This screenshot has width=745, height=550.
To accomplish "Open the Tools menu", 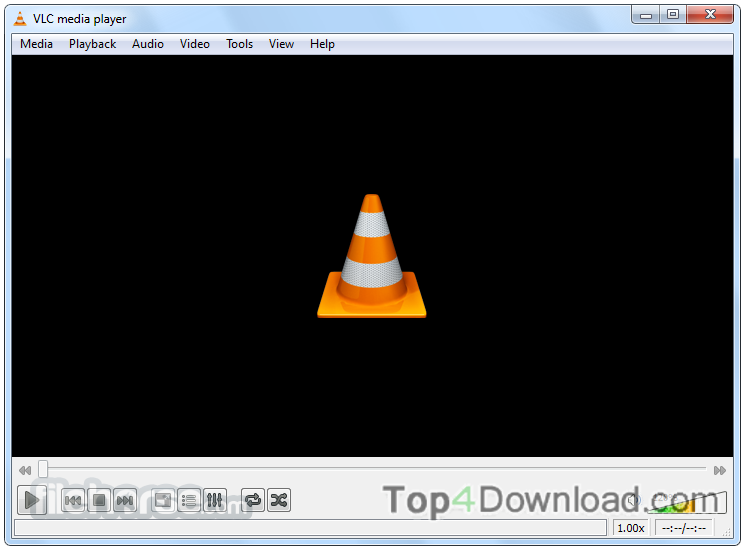I will click(239, 44).
